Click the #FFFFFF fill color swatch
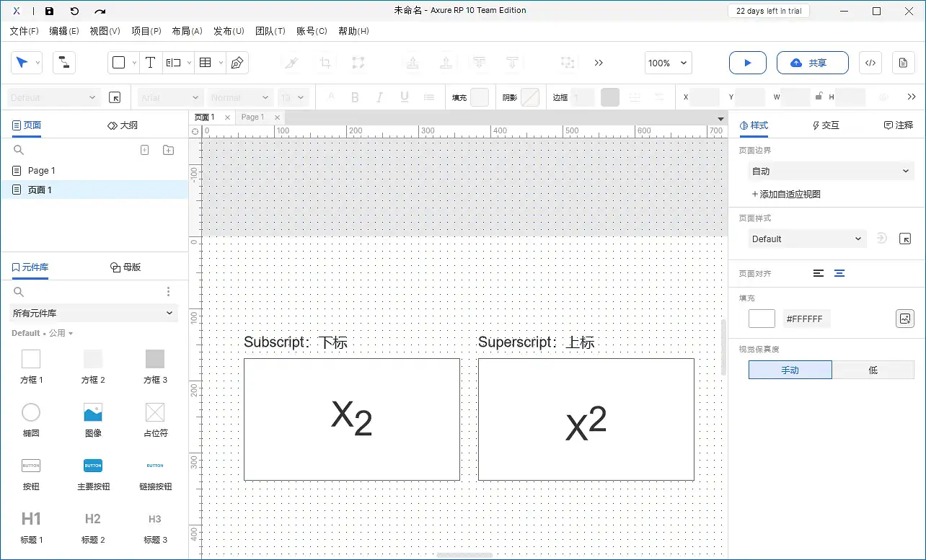This screenshot has height=560, width=926. click(x=762, y=318)
